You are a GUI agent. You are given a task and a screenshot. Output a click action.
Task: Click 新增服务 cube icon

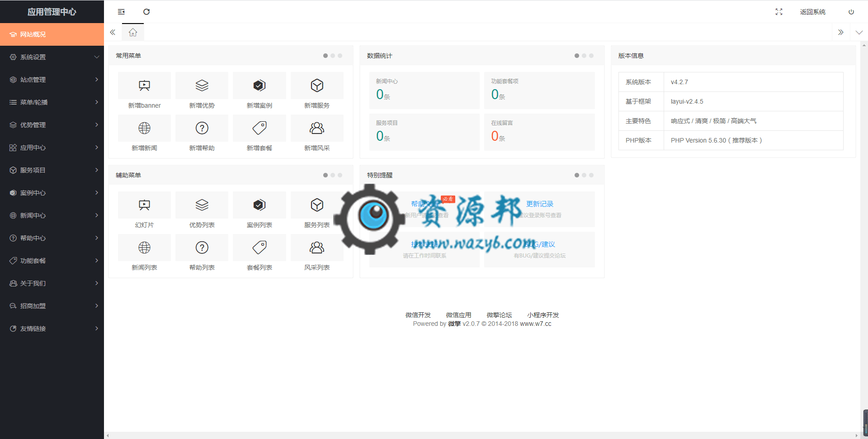click(x=317, y=86)
